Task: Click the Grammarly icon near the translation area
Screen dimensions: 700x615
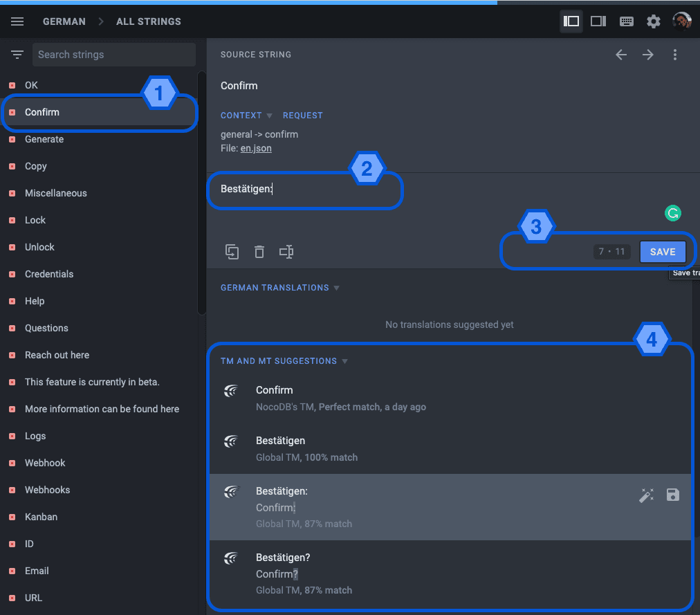Action: (672, 213)
